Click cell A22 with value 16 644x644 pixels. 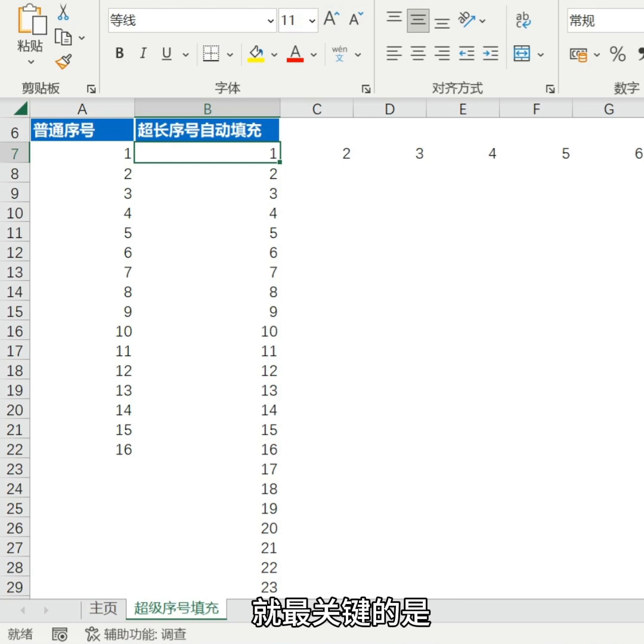[82, 450]
